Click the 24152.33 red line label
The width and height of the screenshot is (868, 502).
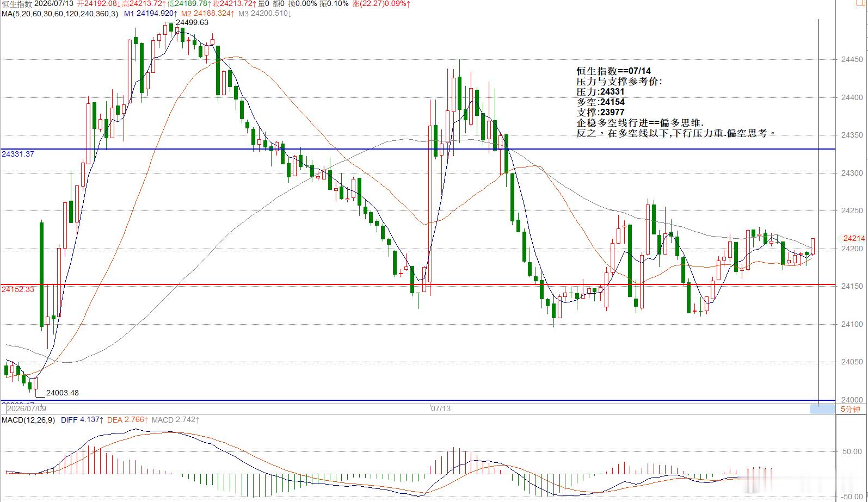pyautogui.click(x=18, y=289)
